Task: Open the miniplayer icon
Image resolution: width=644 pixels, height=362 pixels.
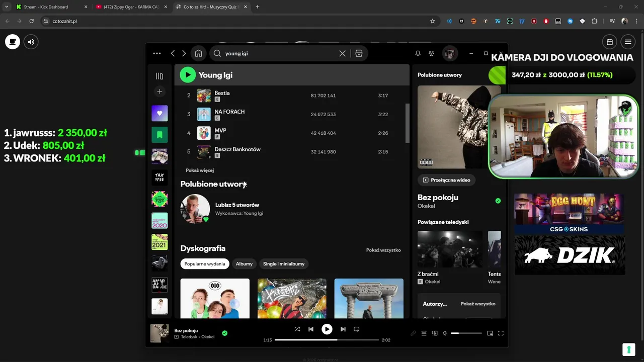Action: (x=490, y=333)
